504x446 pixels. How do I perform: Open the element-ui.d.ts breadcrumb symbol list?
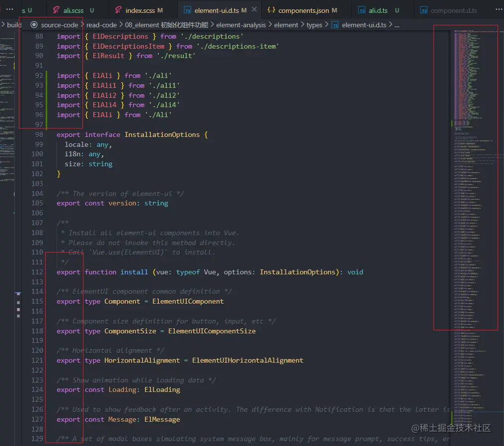coord(364,25)
